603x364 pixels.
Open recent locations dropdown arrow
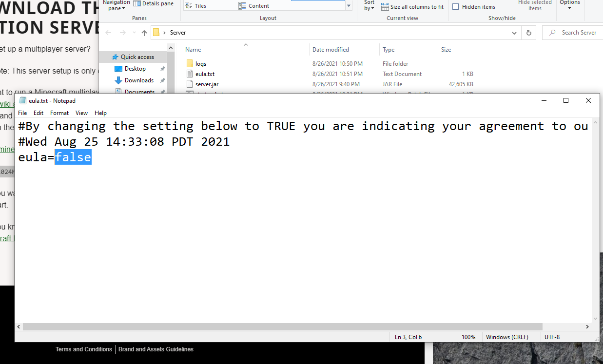pyautogui.click(x=134, y=33)
